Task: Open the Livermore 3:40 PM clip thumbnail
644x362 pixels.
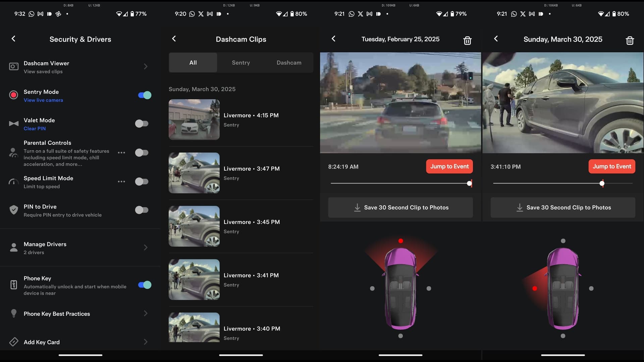Action: pyautogui.click(x=194, y=327)
